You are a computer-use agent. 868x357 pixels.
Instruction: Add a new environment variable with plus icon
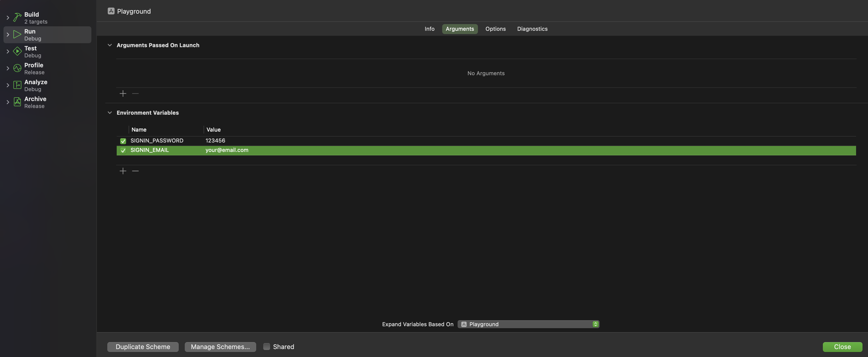coord(123,171)
